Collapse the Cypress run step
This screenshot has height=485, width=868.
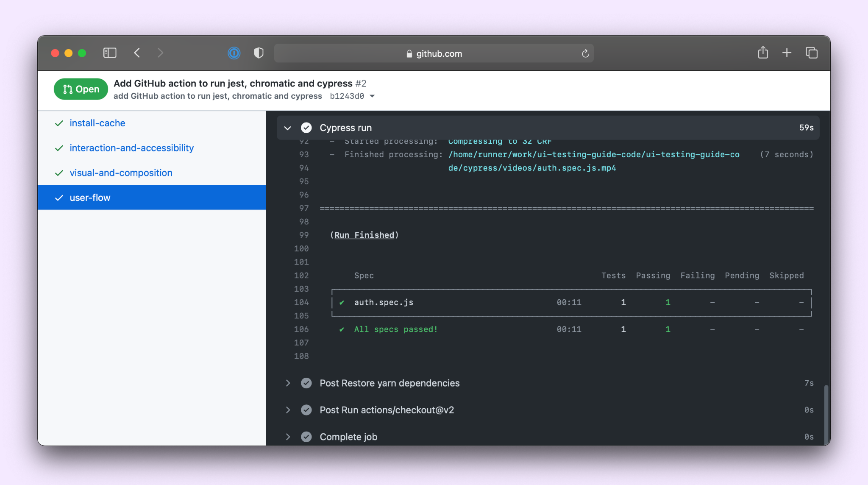(288, 128)
